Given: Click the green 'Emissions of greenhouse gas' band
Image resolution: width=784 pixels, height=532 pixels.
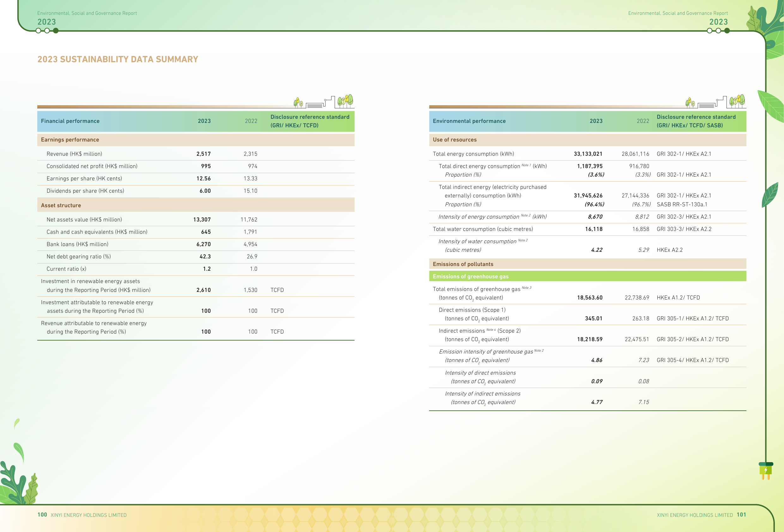Looking at the screenshot, I should click(587, 276).
